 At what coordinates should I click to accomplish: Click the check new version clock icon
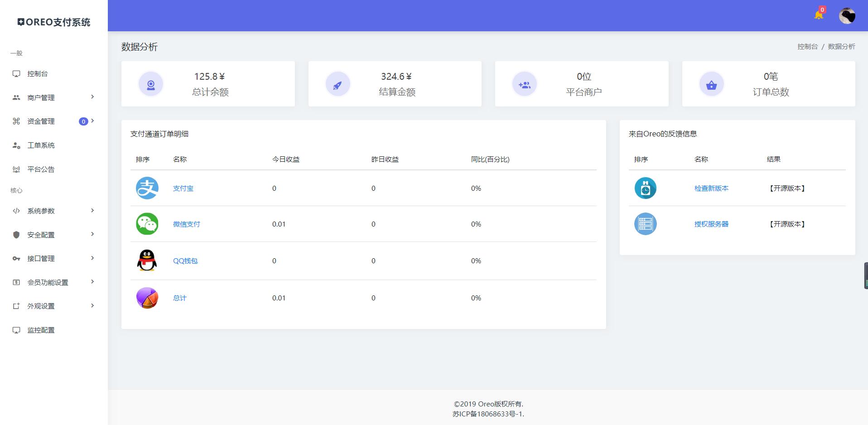(x=645, y=188)
